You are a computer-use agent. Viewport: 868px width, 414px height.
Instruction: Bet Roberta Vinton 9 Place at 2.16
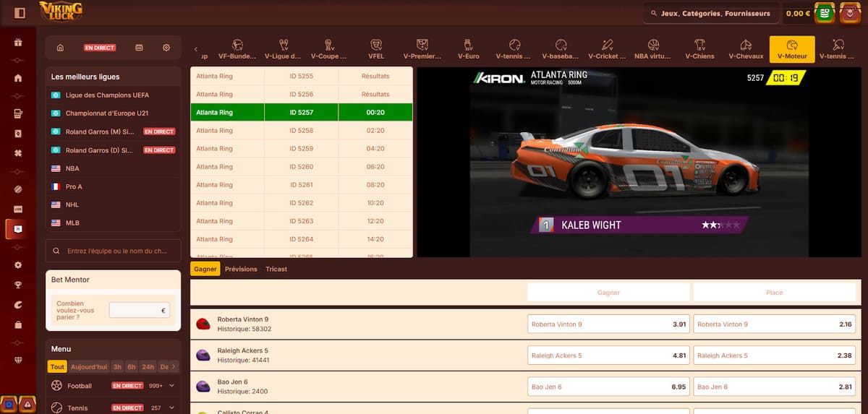pos(774,324)
